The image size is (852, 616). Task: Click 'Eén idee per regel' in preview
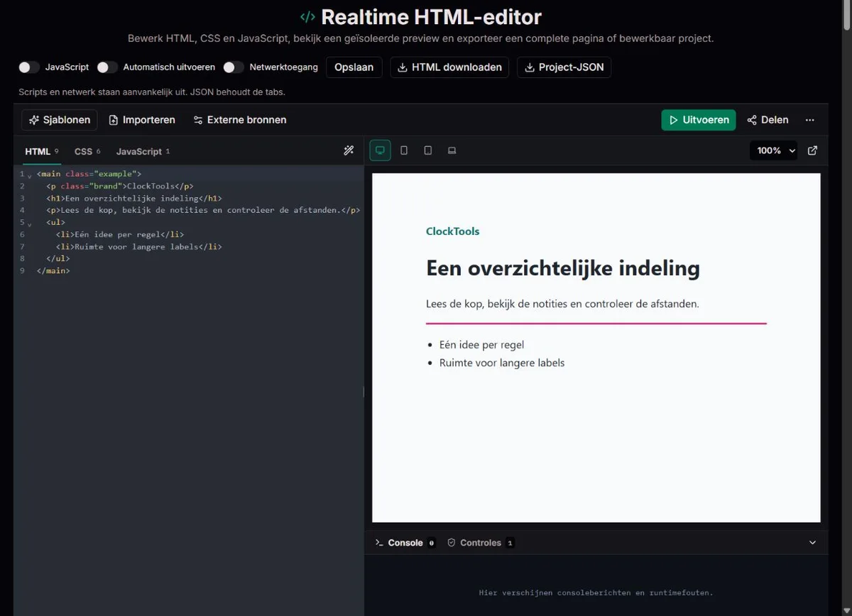[x=481, y=345]
